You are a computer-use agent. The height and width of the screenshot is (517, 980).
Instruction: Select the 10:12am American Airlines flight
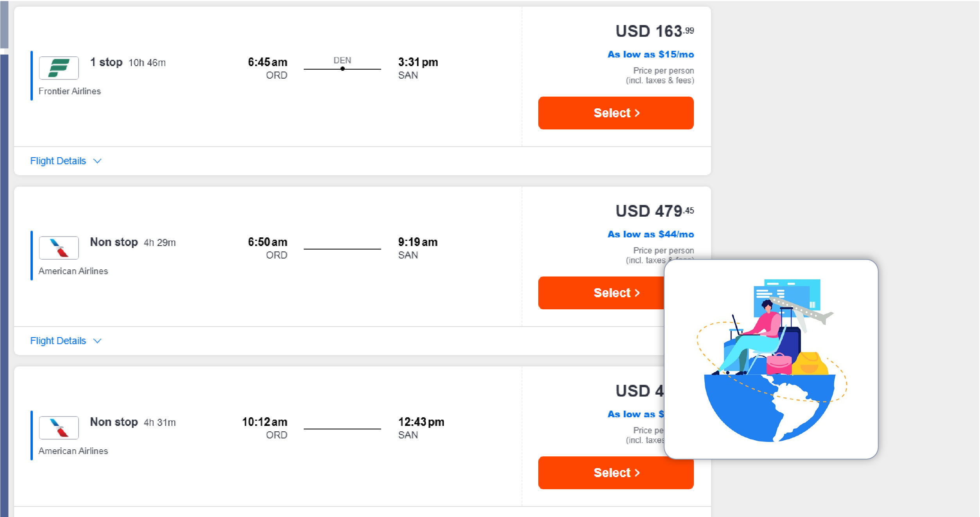pos(616,473)
